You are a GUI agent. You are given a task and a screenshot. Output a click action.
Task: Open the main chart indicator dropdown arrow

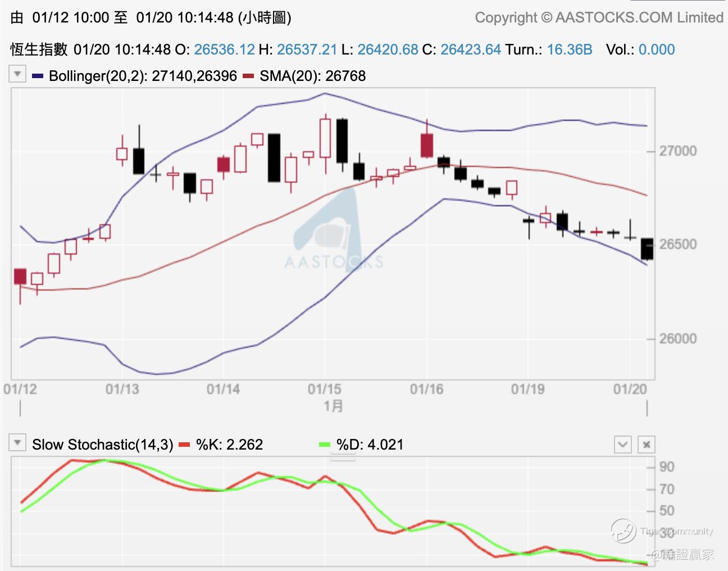(17, 74)
